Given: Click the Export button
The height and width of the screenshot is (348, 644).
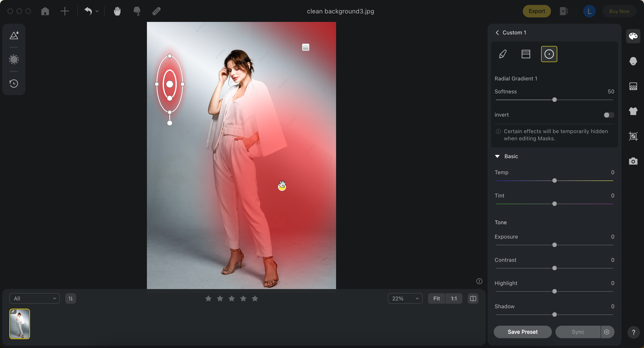Looking at the screenshot, I should [536, 11].
